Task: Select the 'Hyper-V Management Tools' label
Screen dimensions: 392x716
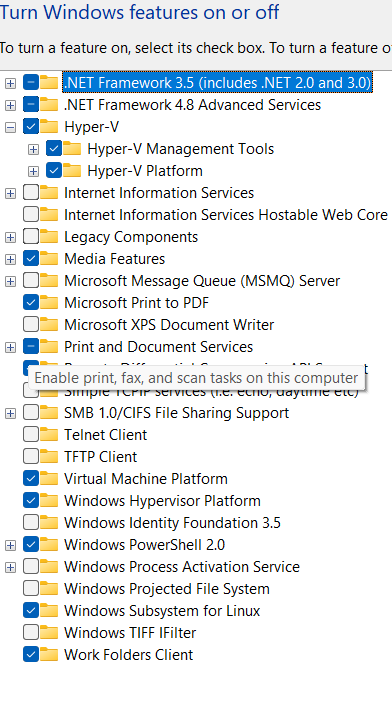Action: click(x=180, y=149)
